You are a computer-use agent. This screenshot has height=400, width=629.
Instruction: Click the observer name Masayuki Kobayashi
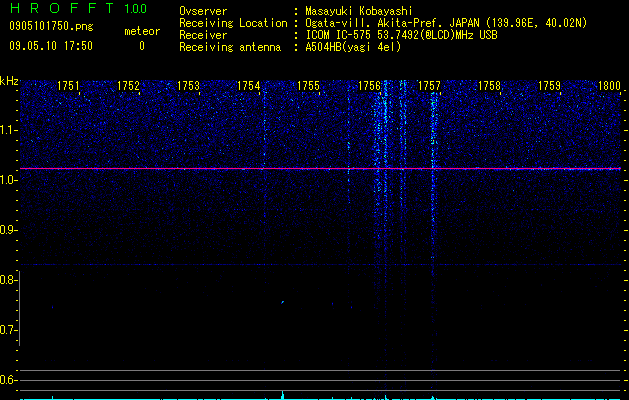tap(359, 11)
